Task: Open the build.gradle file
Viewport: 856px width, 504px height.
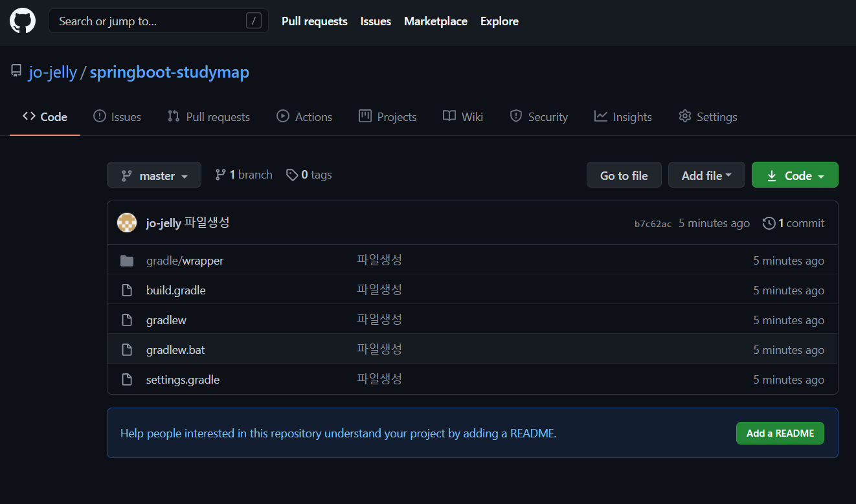Action: (x=176, y=290)
